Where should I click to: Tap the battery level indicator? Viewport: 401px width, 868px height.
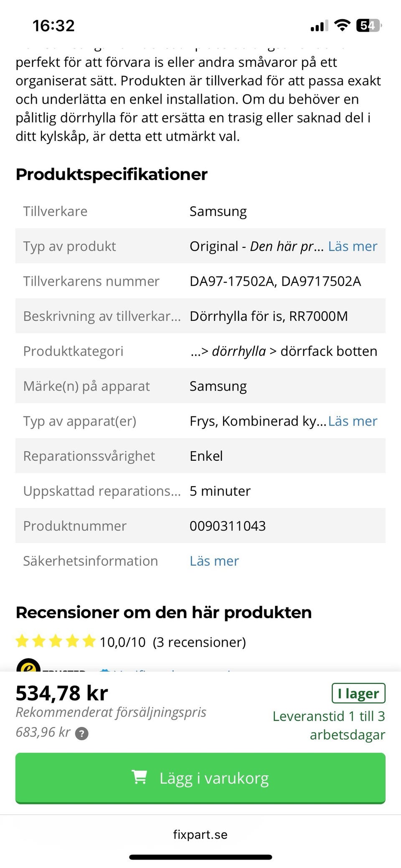368,25
